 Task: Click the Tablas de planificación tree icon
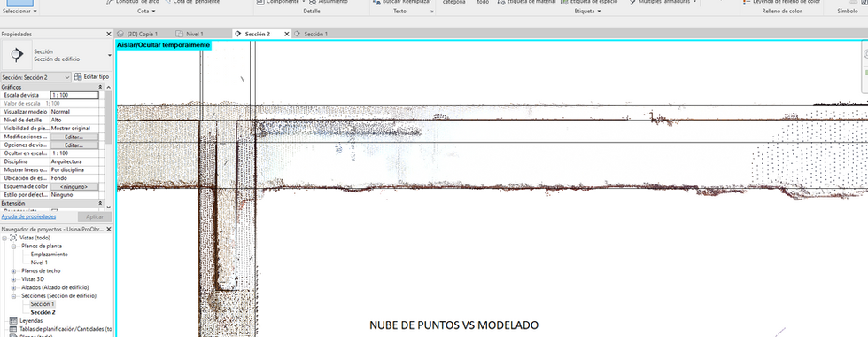(13, 329)
